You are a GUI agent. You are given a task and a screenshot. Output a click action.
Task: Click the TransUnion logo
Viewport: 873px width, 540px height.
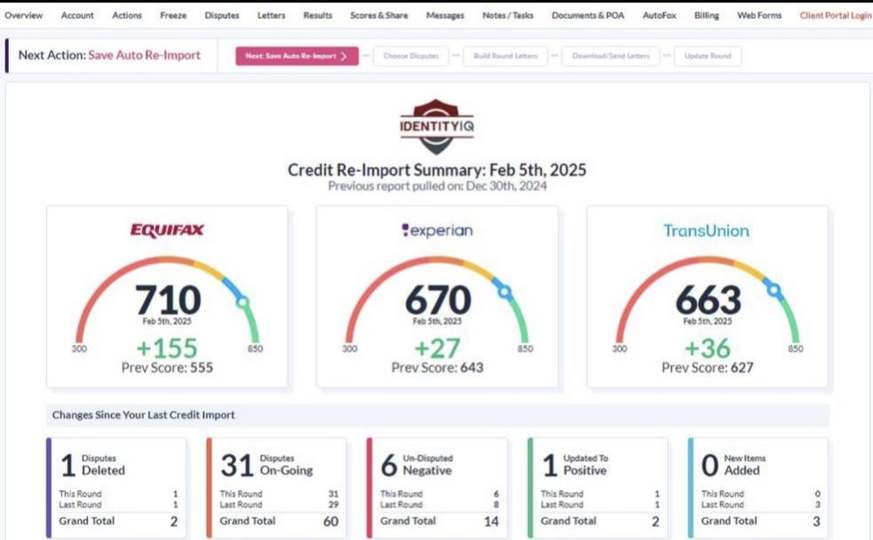707,230
